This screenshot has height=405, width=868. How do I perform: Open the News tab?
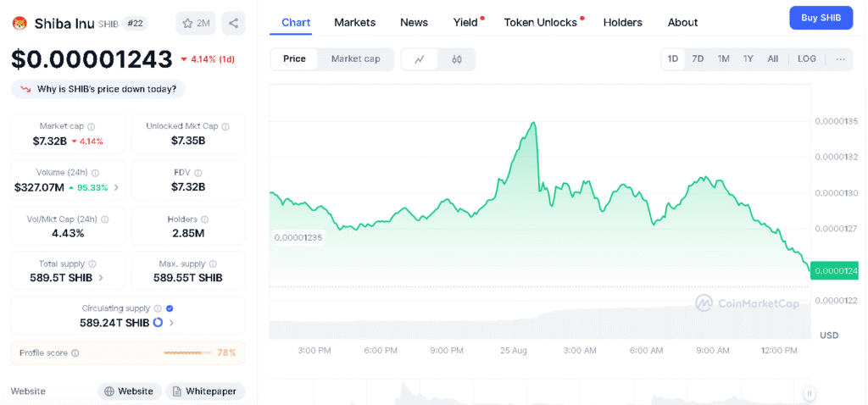coord(414,23)
